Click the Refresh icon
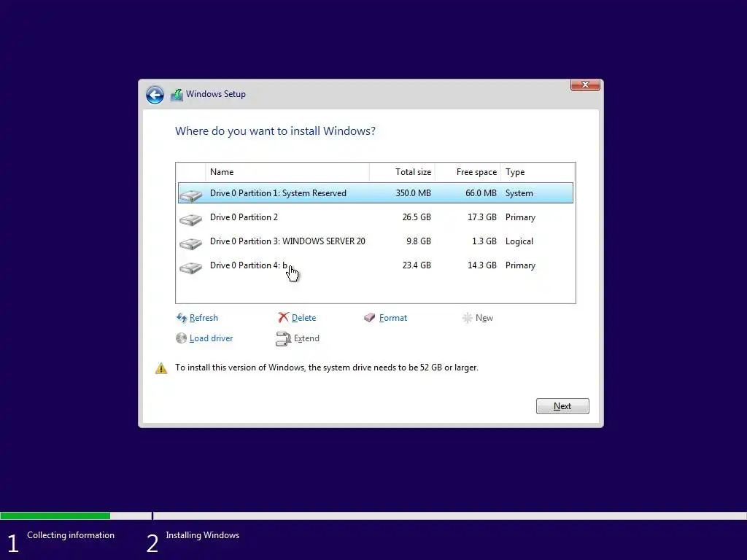The image size is (747, 560). click(x=182, y=318)
